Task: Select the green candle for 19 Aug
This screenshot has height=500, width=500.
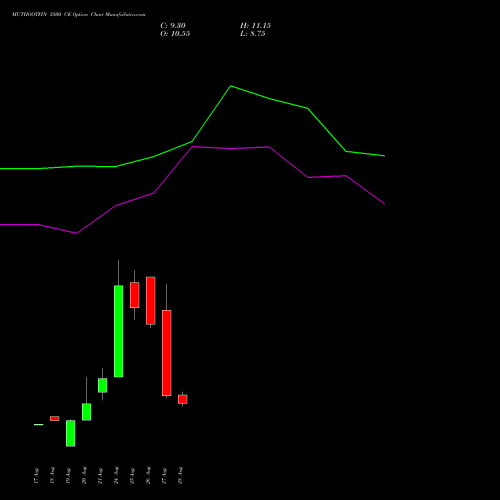Action: click(x=70, y=433)
